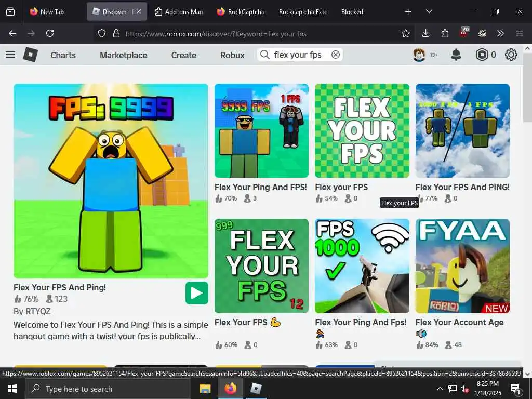Open Flex Your FPS And PING! cloud thumbnail
The height and width of the screenshot is (399, 532).
[x=462, y=130]
